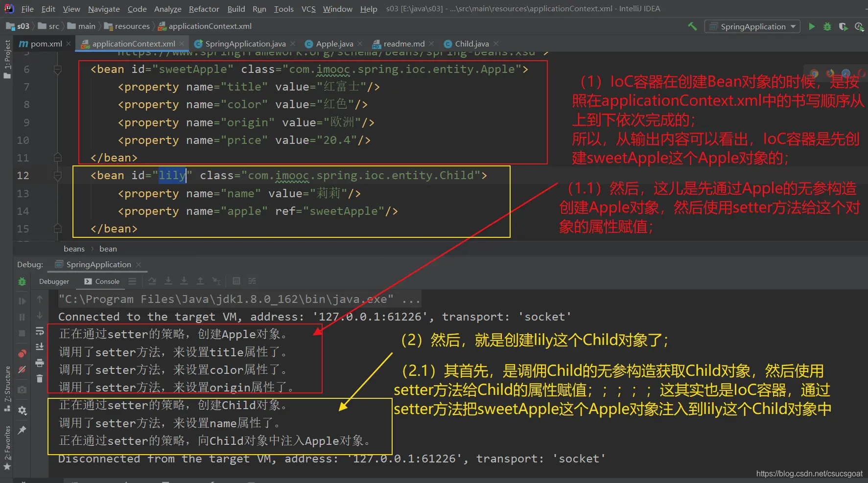Open the Favorites tool window tab

[x=7, y=447]
